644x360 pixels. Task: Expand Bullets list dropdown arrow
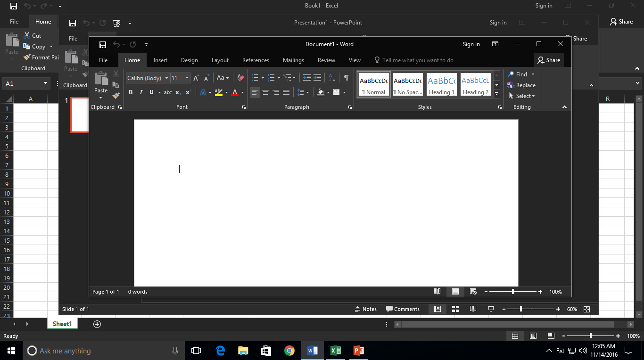click(x=263, y=78)
